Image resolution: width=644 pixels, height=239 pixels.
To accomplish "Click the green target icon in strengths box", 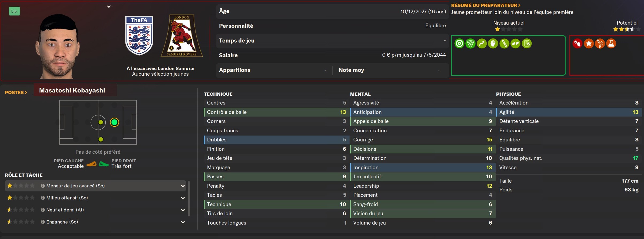I will [459, 43].
